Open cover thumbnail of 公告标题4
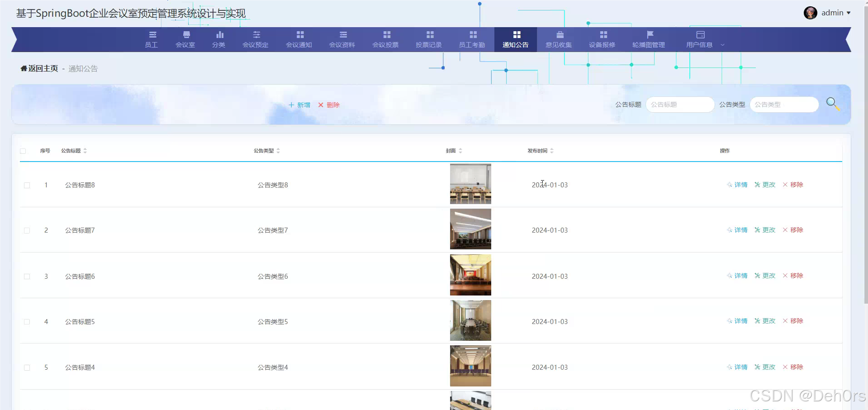This screenshot has width=868, height=410. [470, 366]
